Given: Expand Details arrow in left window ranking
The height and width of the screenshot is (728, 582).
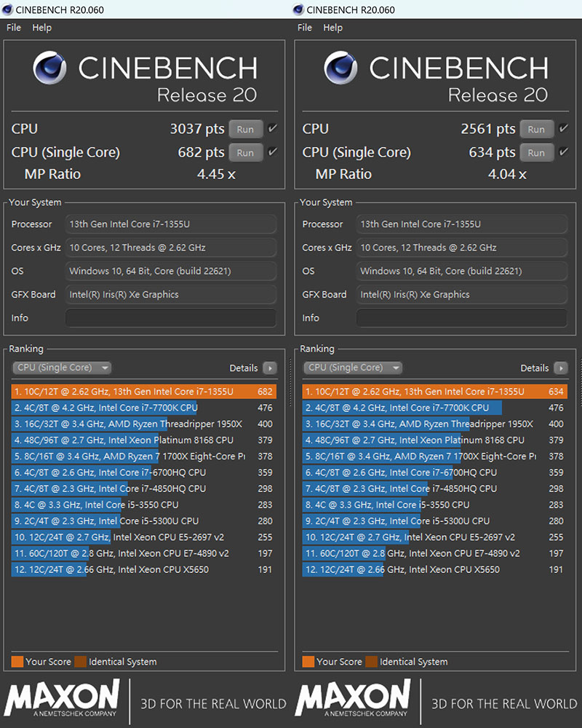Looking at the screenshot, I should click(x=270, y=368).
